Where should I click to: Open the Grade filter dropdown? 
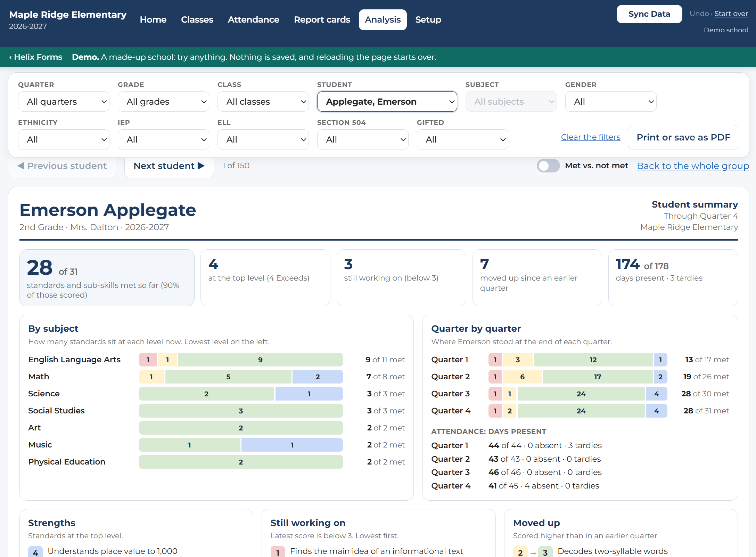pos(163,102)
